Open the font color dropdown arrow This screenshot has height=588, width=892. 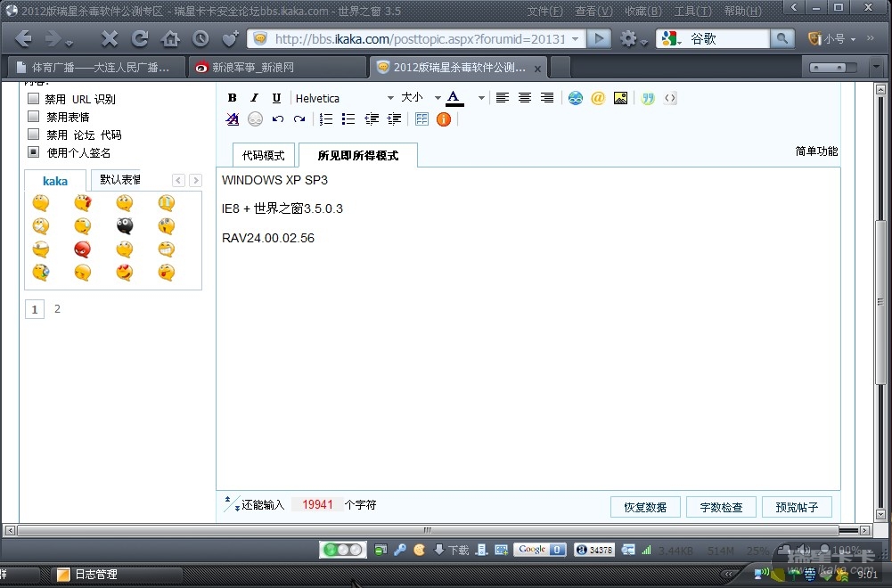point(481,98)
